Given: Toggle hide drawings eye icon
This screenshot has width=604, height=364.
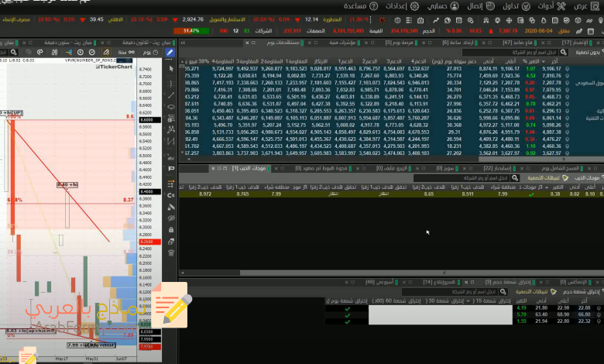Looking at the screenshot, I should coord(171,218).
